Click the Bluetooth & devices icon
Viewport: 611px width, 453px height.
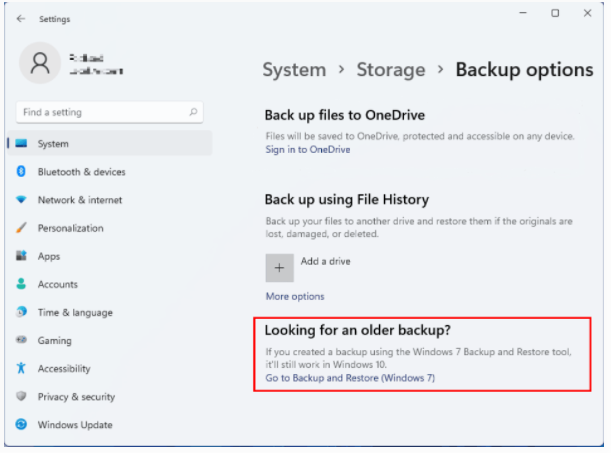pos(21,172)
